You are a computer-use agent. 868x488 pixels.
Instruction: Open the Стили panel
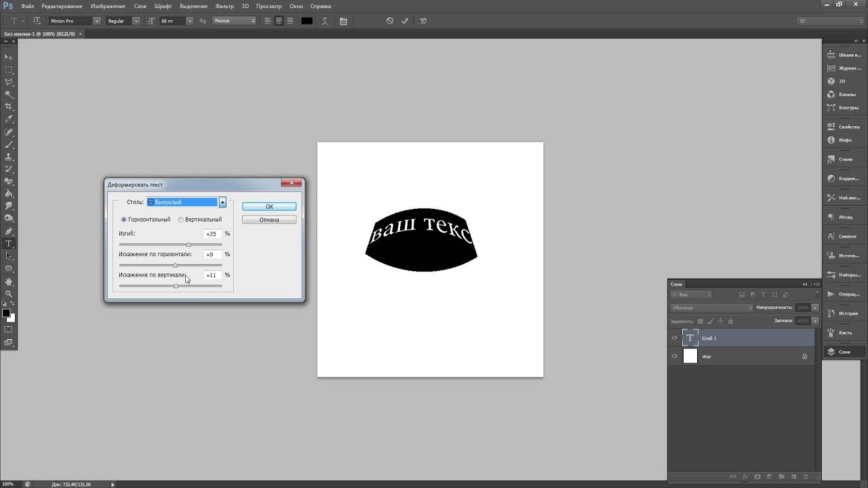click(844, 159)
